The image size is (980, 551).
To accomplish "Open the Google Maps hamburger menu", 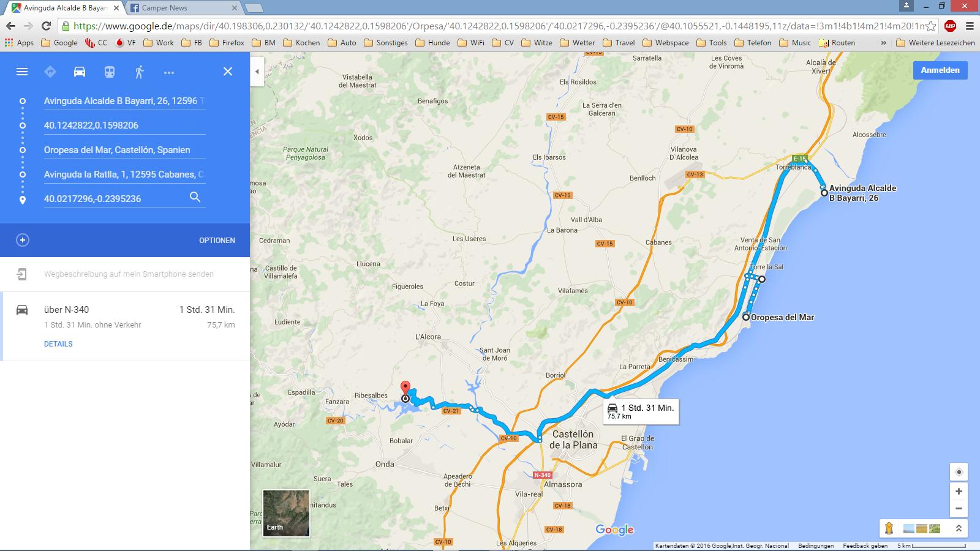I will (22, 72).
